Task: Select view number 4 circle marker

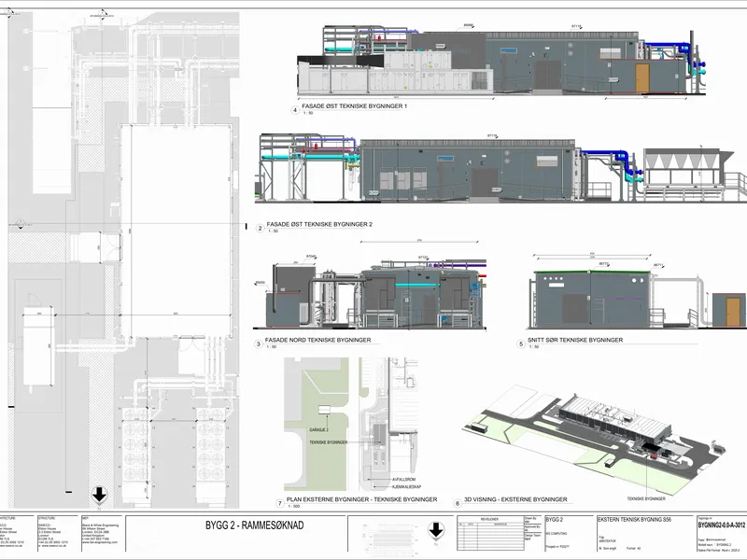Action: pos(295,110)
